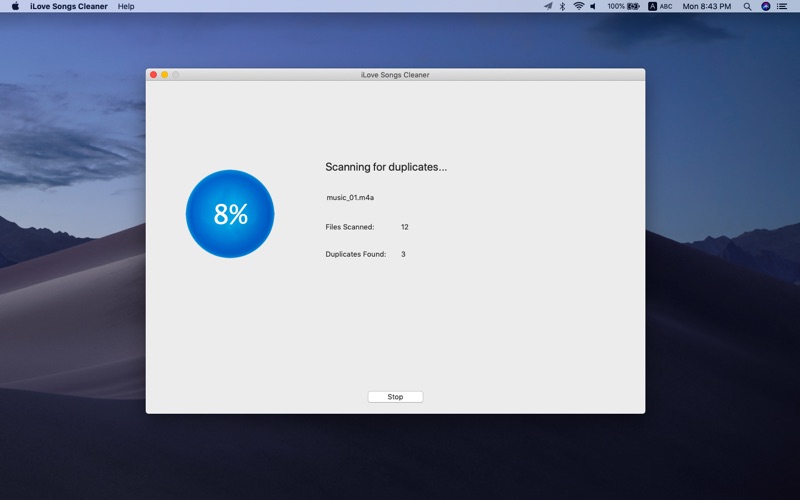Close the iLove Songs Cleaner window
Screen dimensions: 800x500
[x=154, y=74]
